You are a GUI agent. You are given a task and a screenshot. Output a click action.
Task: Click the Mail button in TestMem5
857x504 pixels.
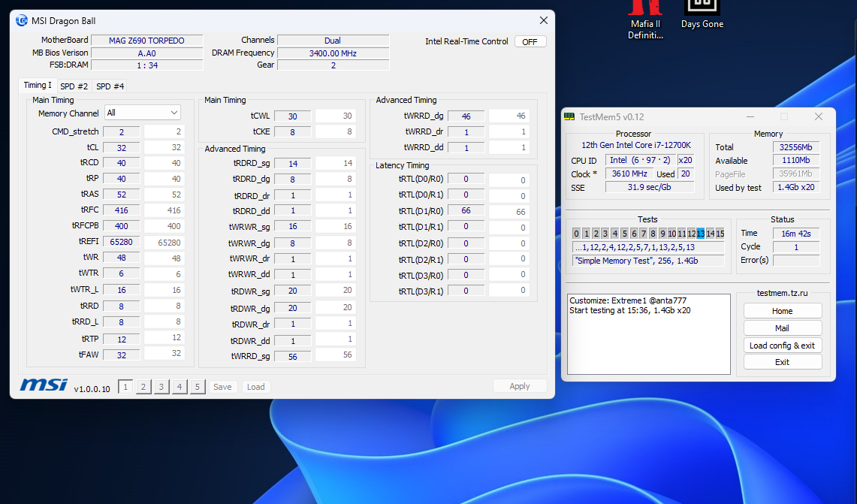pos(782,328)
